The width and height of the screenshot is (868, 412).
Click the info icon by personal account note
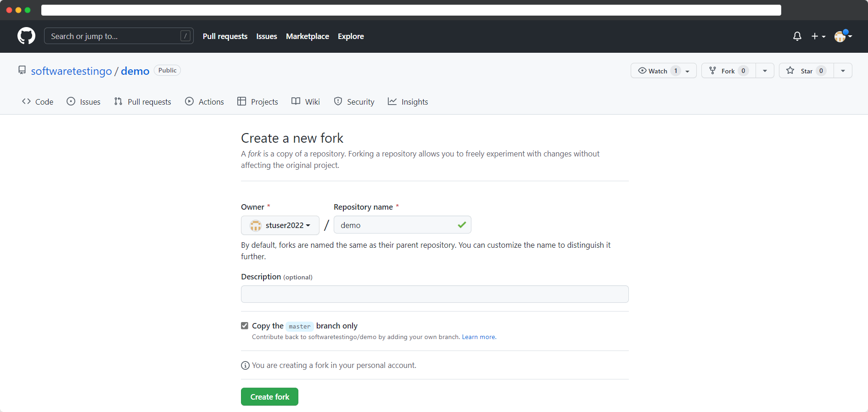click(245, 366)
